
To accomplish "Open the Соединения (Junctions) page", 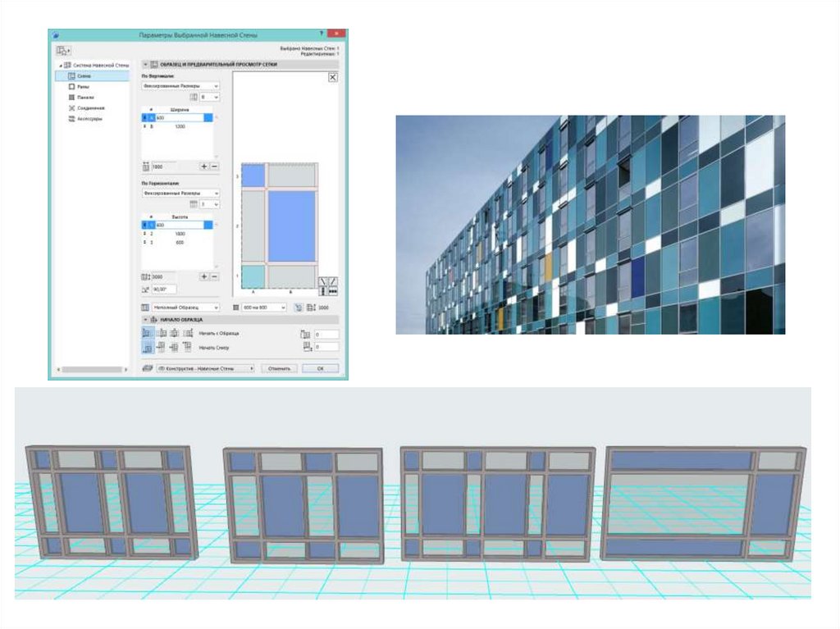I will pos(89,107).
